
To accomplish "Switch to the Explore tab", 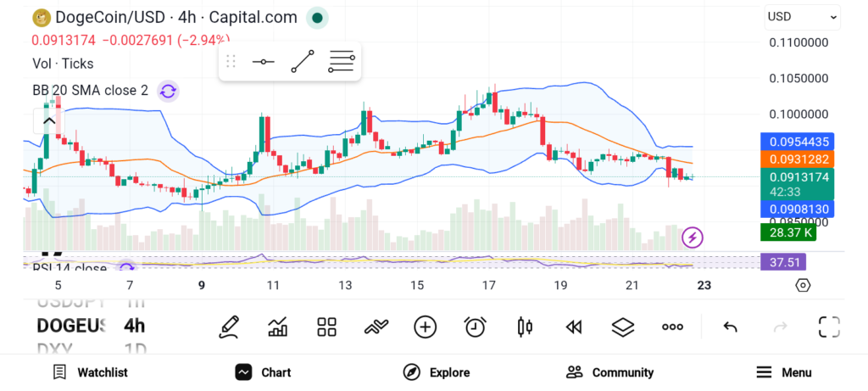I will (436, 372).
